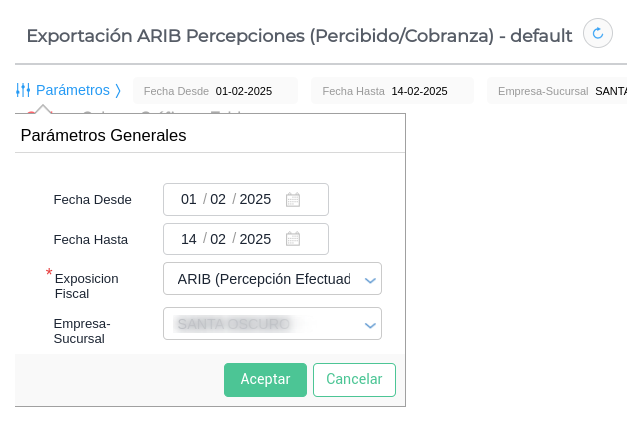Click the refresh icon beside the title
Viewport: 627px width, 425px height.
598,33
